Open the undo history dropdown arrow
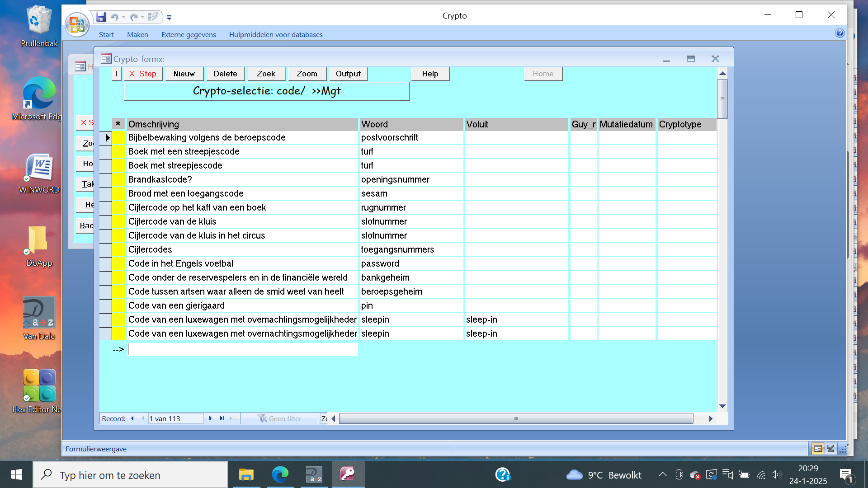This screenshot has width=868, height=488. [123, 17]
